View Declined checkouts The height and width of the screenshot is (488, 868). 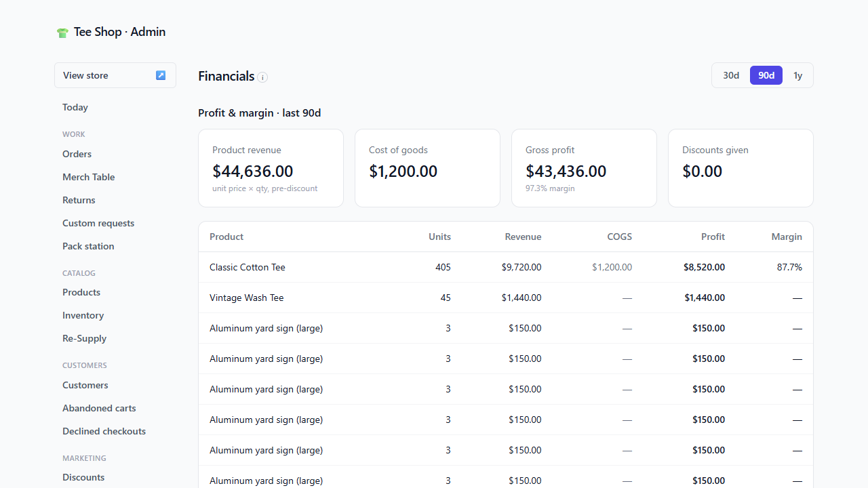[104, 431]
